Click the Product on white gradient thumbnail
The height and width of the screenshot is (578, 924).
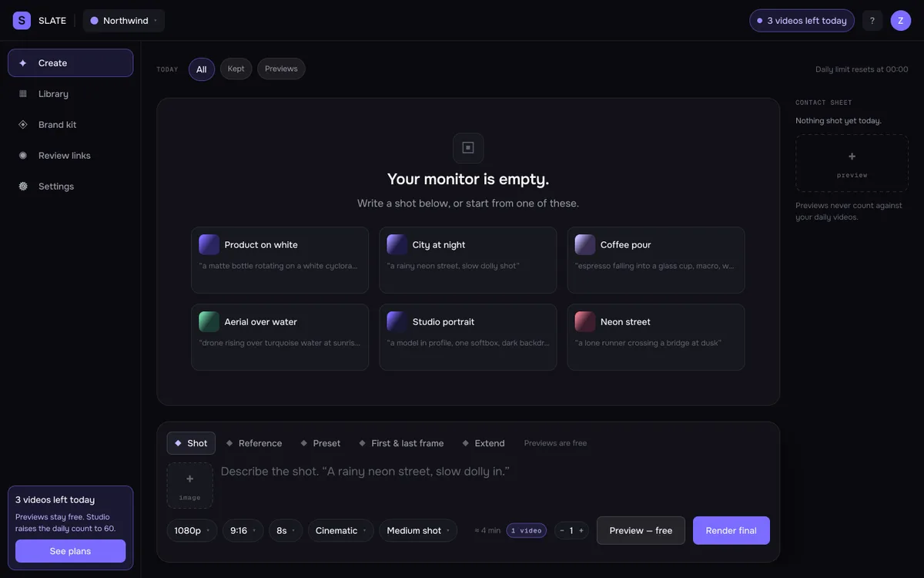point(209,244)
